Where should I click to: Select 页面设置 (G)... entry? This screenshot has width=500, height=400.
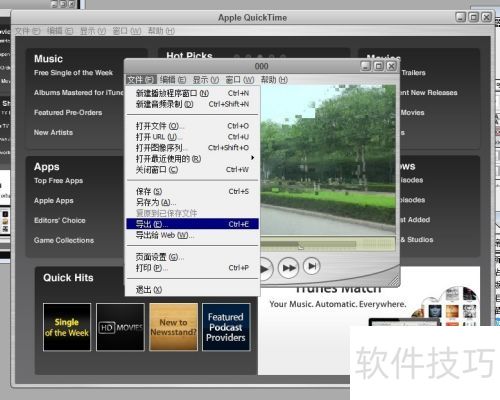point(192,257)
